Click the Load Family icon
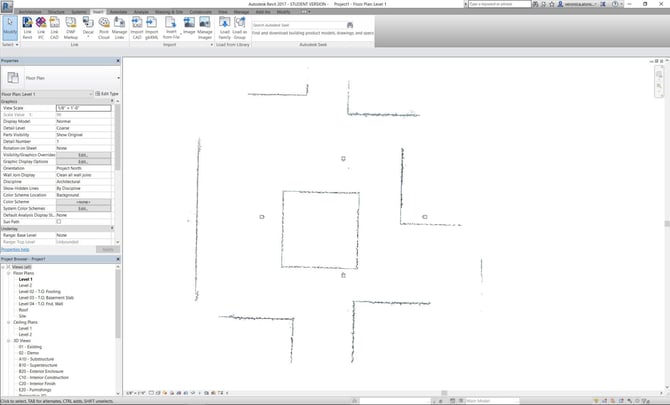670x405 pixels. coord(224,31)
